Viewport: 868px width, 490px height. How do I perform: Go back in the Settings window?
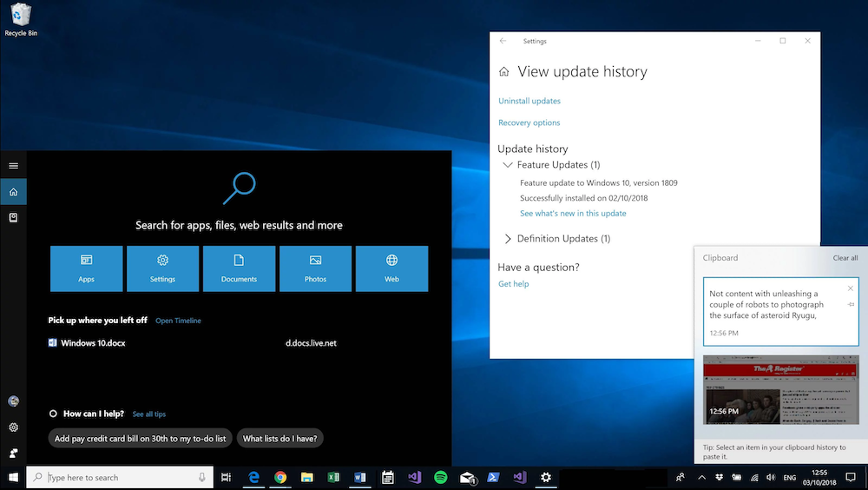pyautogui.click(x=503, y=41)
